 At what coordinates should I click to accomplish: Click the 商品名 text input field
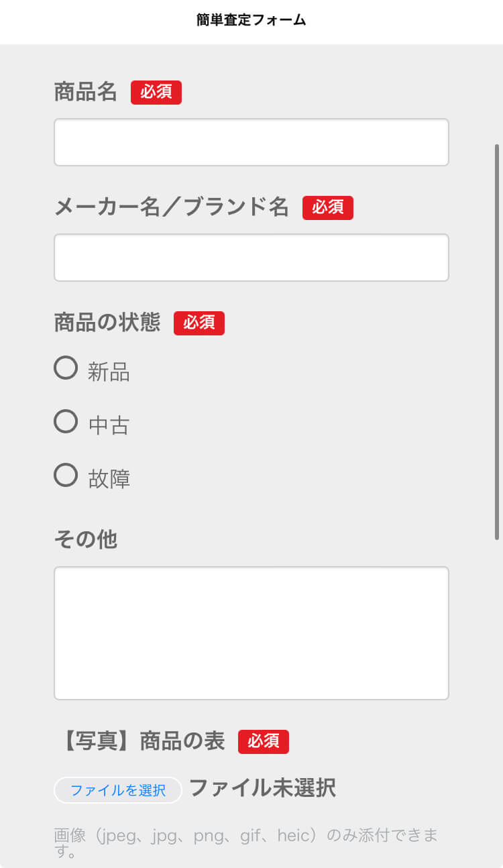251,142
